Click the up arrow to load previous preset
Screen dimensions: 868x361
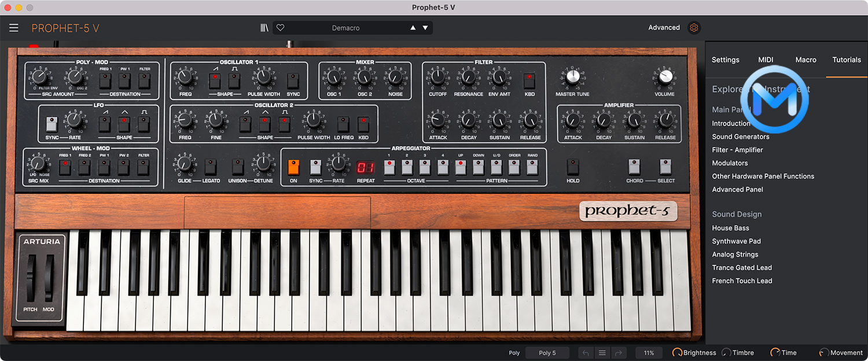(x=412, y=27)
